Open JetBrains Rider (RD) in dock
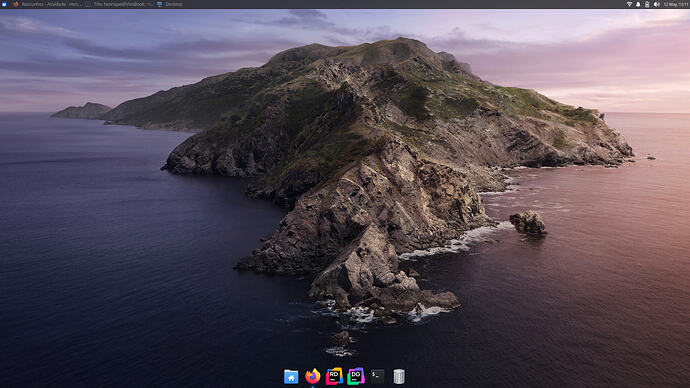Screen dimensions: 690x388 (x=334, y=377)
